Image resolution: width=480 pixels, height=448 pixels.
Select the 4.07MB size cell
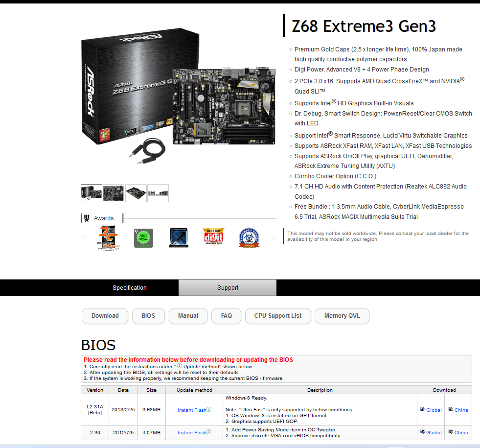tap(152, 433)
